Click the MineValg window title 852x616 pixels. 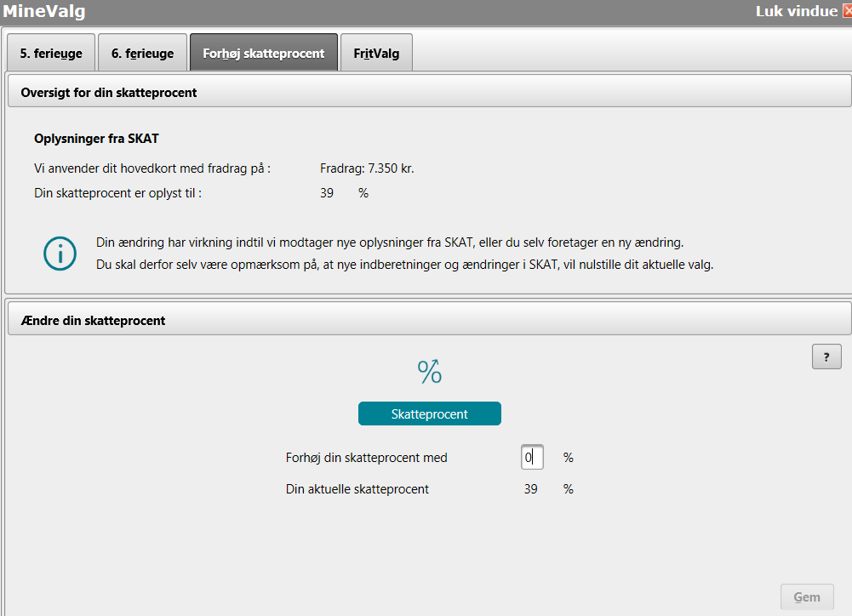click(43, 12)
